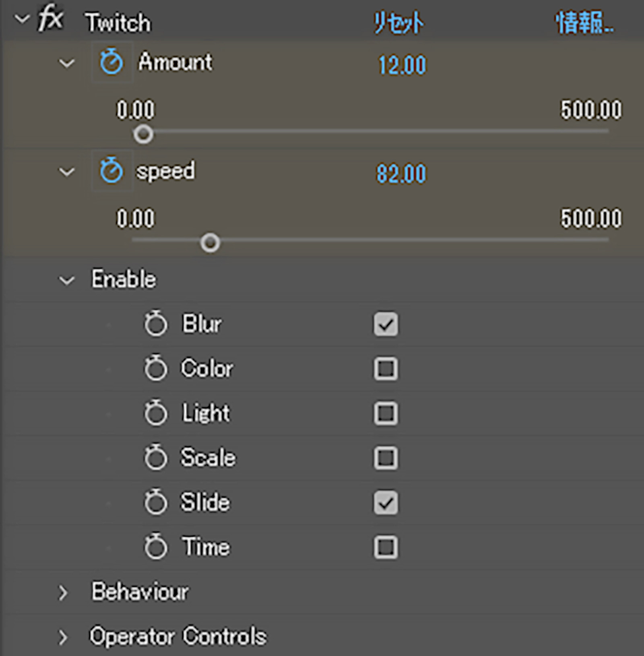The height and width of the screenshot is (656, 644).
Task: Click the Scale stopwatch icon
Action: pyautogui.click(x=155, y=458)
